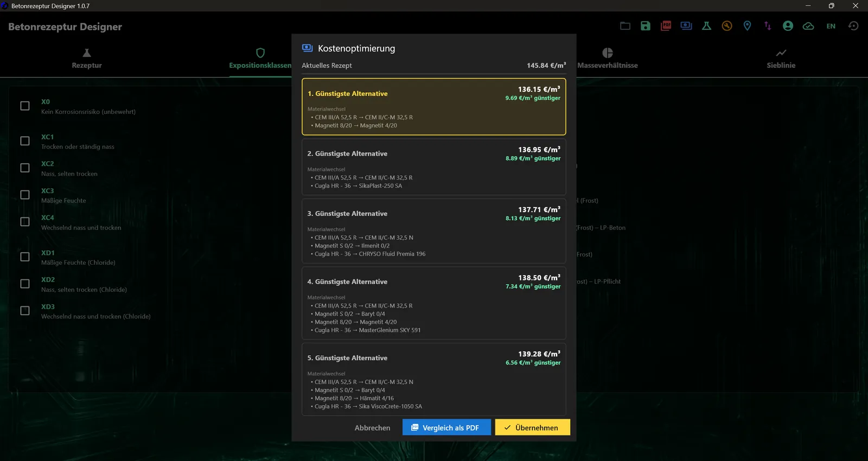Click the purple swap arrows icon

coord(768,26)
